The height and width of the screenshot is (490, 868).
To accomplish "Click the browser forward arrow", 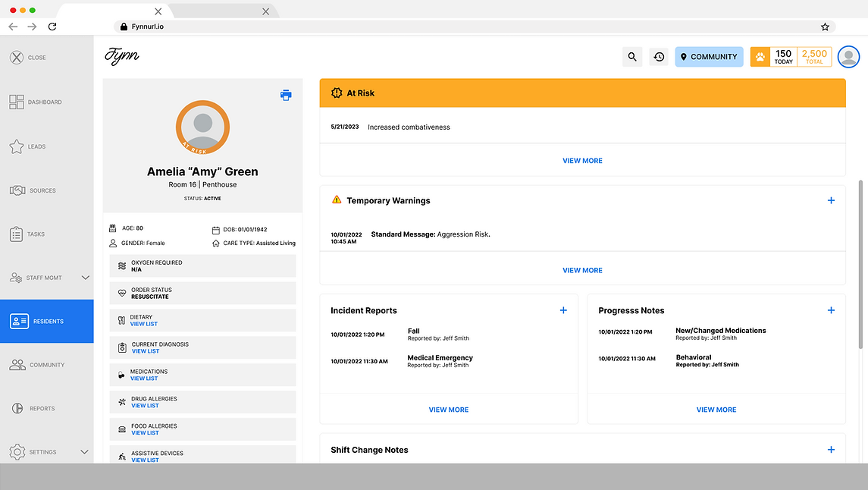I will (32, 27).
